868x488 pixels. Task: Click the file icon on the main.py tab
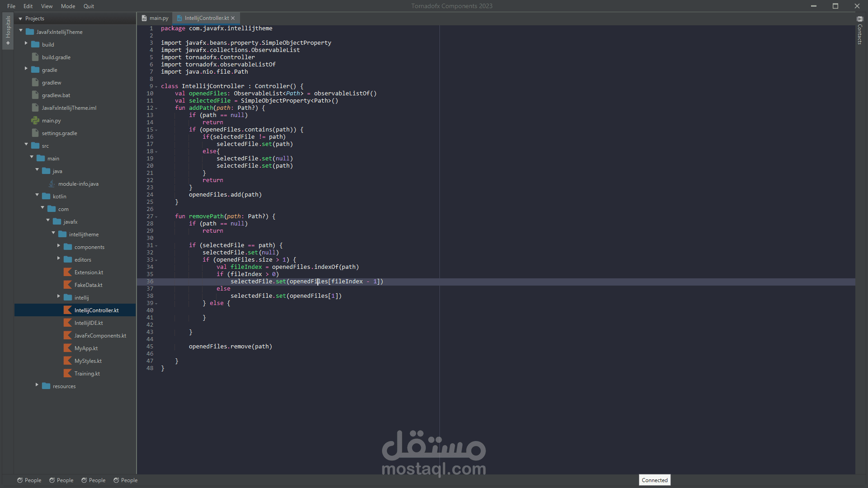(144, 18)
